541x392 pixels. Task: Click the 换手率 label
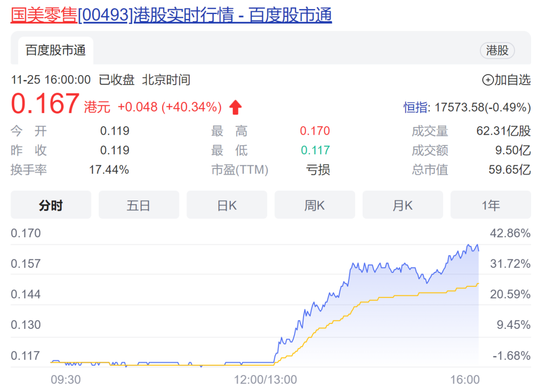pos(29,170)
